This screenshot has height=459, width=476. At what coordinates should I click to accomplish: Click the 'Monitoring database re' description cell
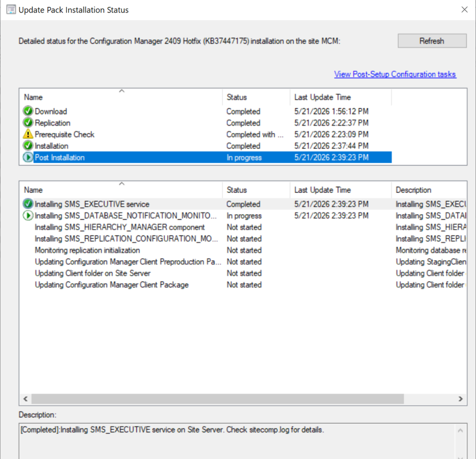point(431,250)
